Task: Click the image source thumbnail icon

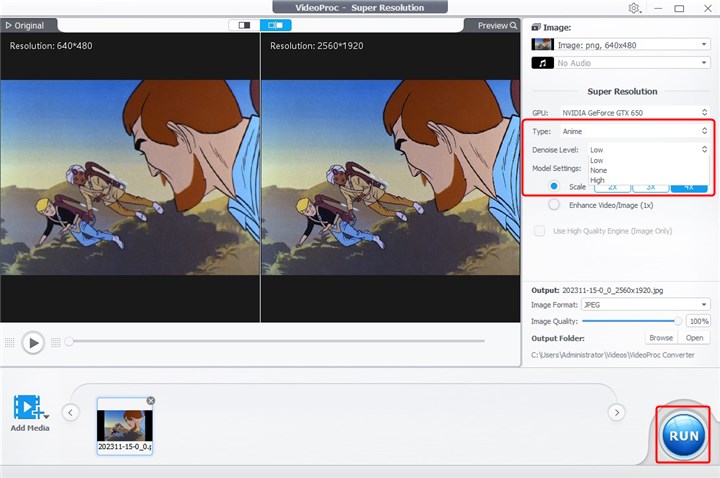Action: [x=542, y=45]
